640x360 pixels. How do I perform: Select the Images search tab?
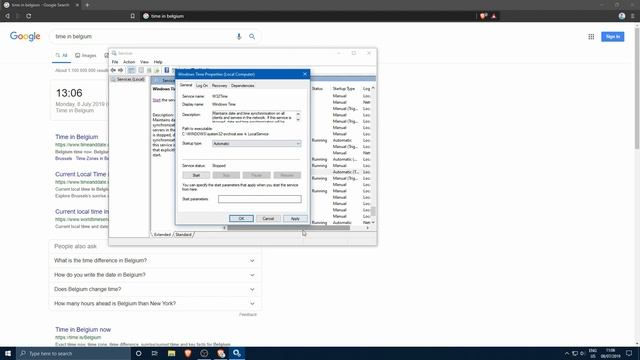point(86,56)
